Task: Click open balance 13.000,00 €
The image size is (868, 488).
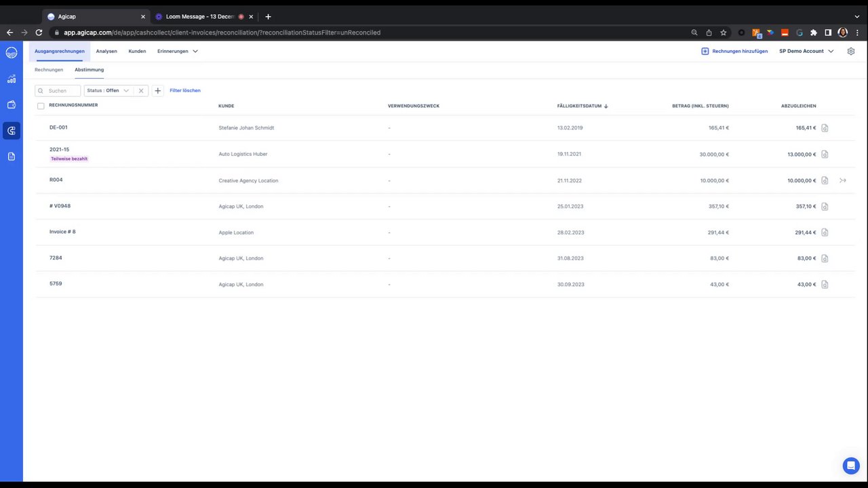Action: (802, 155)
